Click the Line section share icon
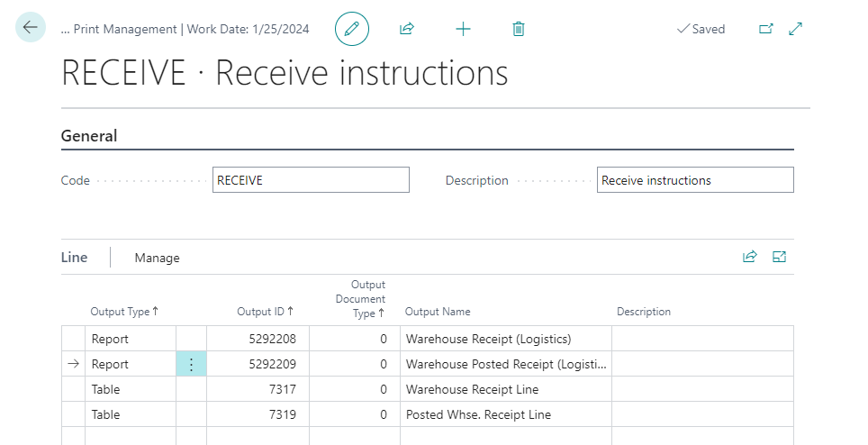Image resolution: width=868 pixels, height=445 pixels. pyautogui.click(x=749, y=257)
